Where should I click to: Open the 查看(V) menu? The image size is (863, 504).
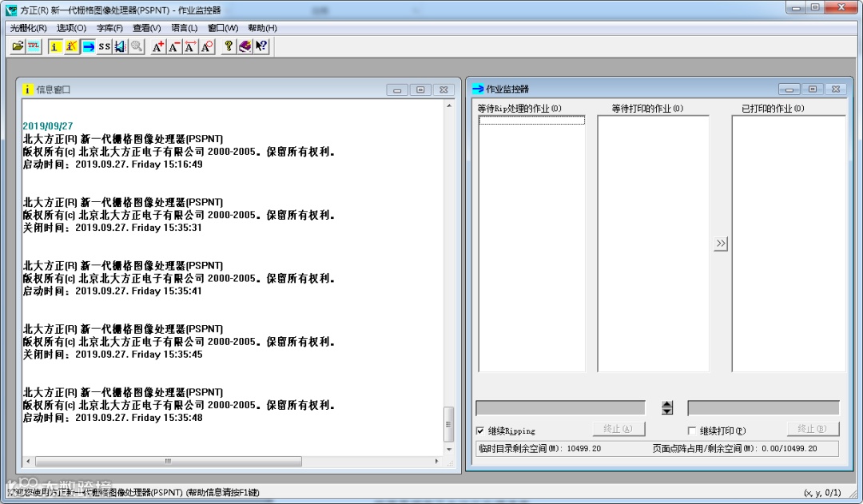[146, 27]
